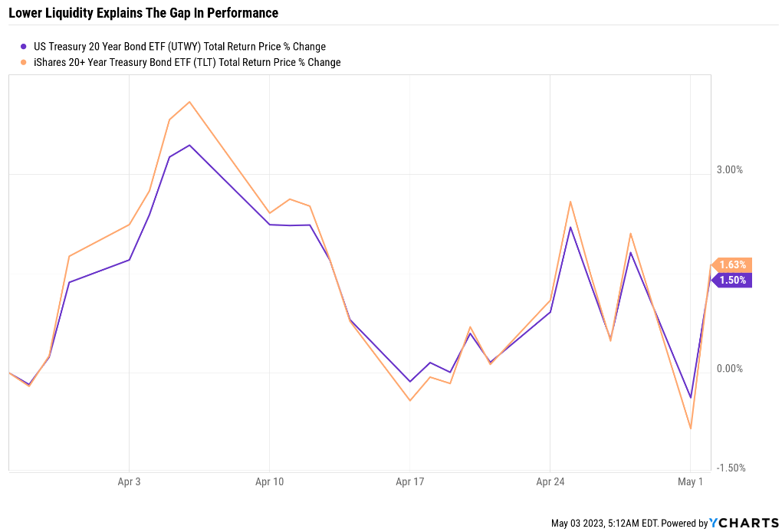Image resolution: width=782 pixels, height=532 pixels.
Task: Click the purple UTWY legend dot
Action: point(24,46)
